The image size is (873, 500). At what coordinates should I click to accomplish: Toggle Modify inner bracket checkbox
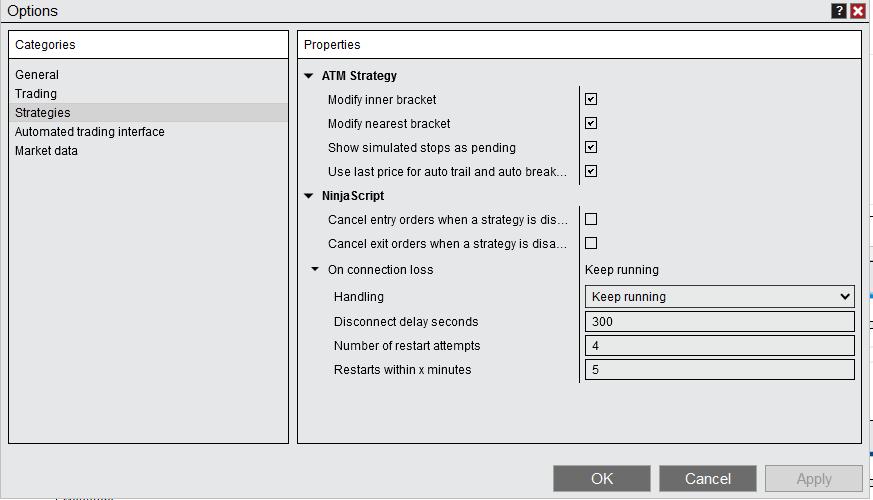coord(591,100)
